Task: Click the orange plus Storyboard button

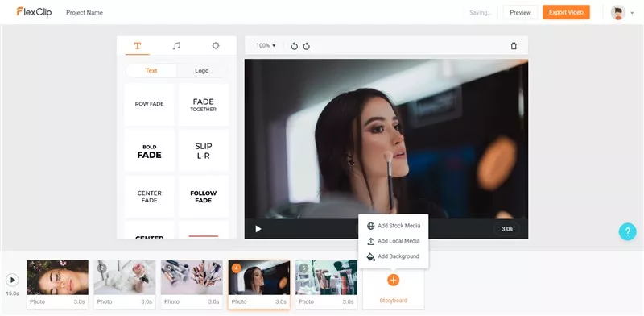Action: tap(393, 281)
